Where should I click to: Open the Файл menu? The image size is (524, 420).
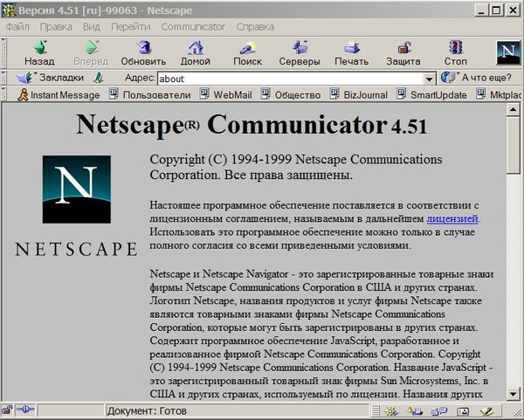tap(17, 27)
